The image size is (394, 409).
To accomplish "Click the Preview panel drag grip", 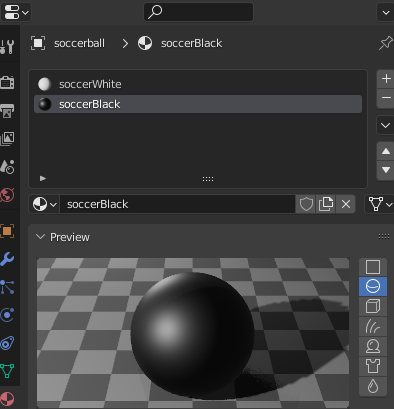I will [x=384, y=237].
